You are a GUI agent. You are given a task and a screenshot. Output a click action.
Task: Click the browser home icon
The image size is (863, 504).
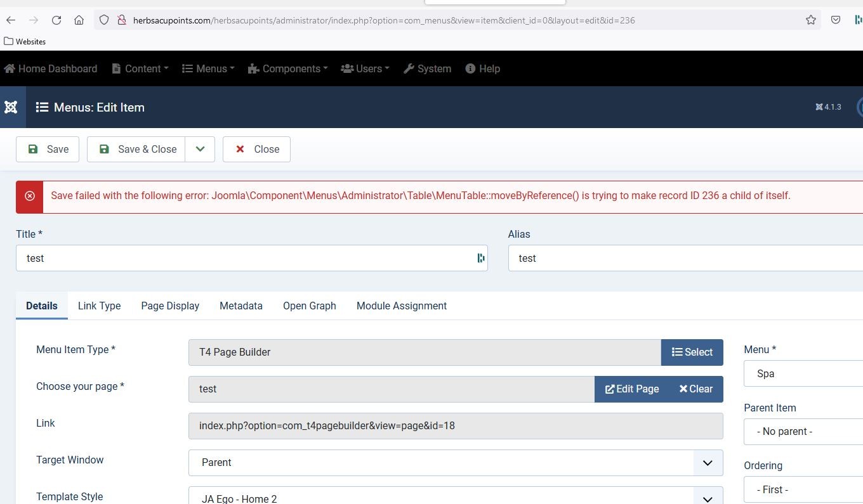[x=79, y=20]
